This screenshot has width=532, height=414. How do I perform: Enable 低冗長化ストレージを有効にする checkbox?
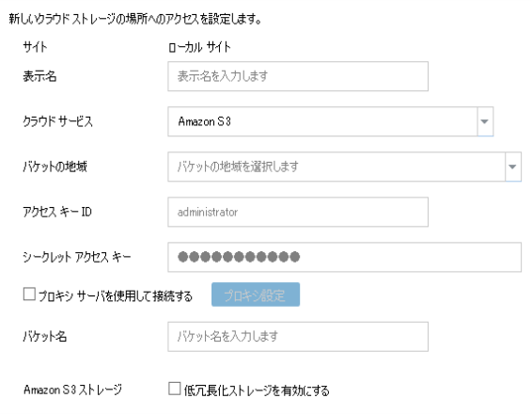(175, 389)
